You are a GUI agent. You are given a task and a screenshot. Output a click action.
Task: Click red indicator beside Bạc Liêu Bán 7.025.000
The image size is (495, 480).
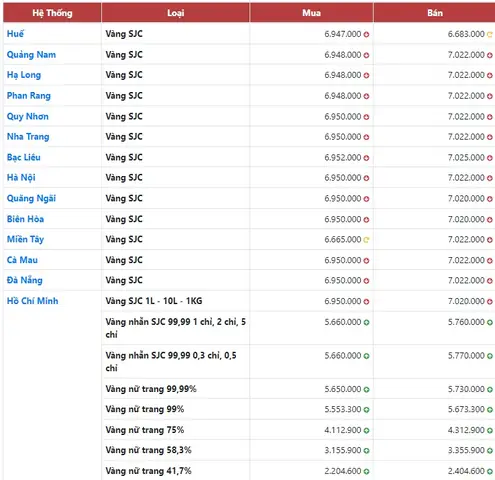click(x=490, y=158)
